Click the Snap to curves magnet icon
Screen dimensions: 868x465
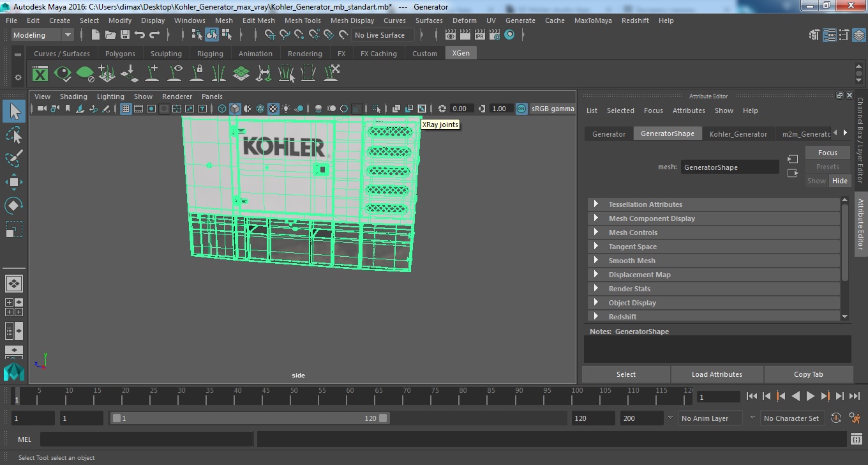coord(285,35)
